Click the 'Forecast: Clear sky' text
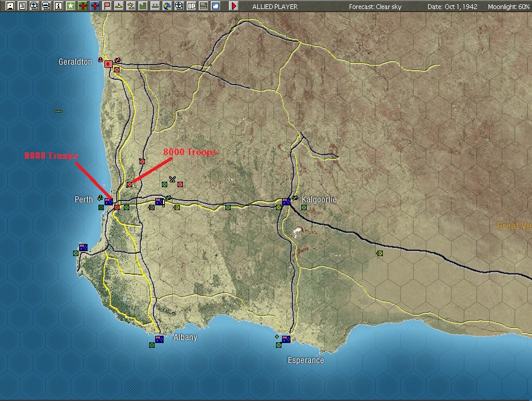Image resolution: width=532 pixels, height=401 pixels. [375, 7]
